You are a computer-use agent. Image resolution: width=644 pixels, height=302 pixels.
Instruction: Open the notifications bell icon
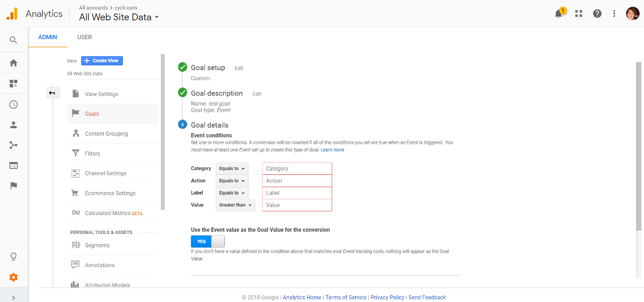click(559, 14)
